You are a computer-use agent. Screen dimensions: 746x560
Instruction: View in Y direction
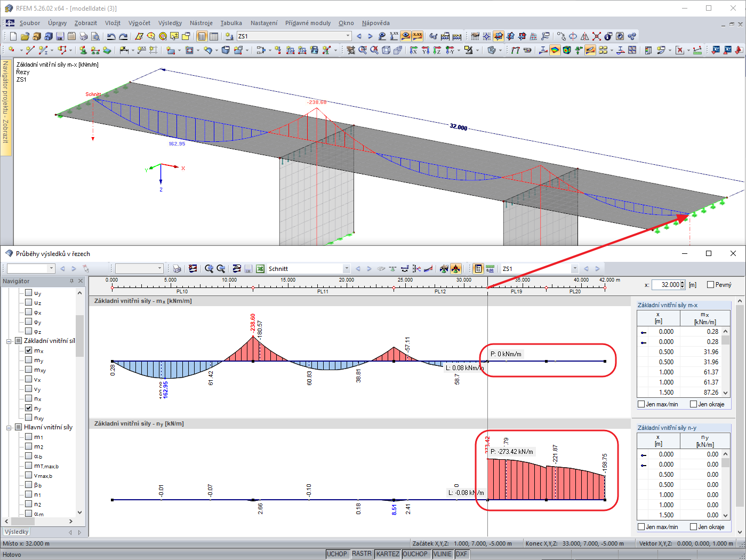tap(426, 50)
